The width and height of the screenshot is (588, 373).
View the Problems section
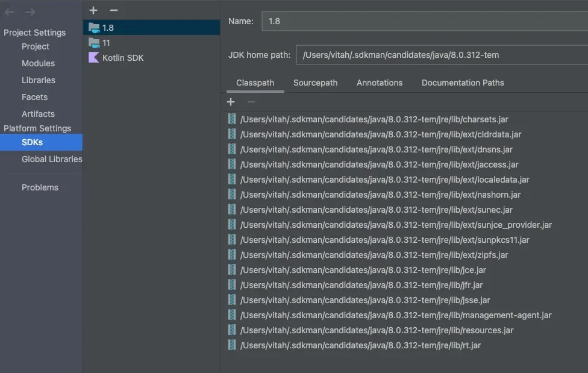pos(40,187)
